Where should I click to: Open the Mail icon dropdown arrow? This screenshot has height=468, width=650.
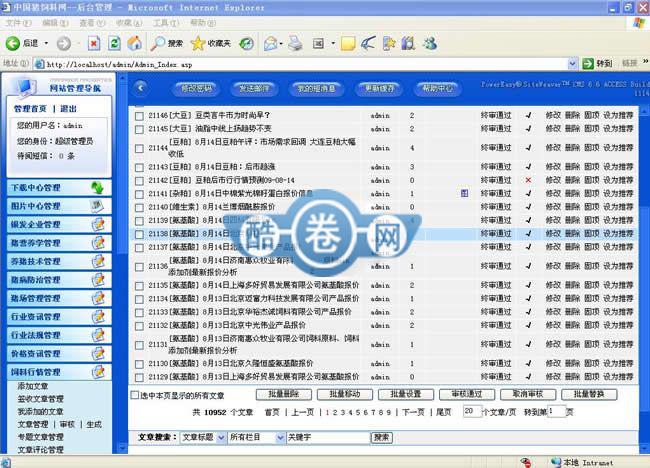tap(281, 43)
